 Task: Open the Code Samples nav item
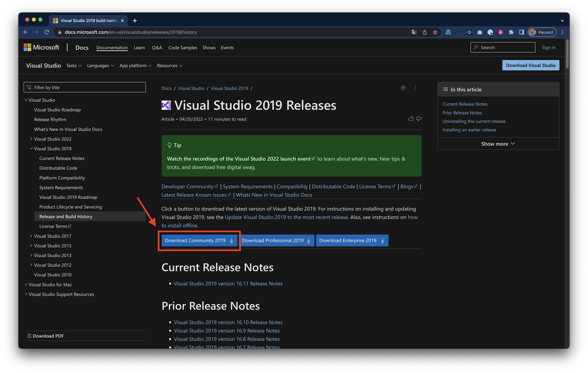coord(183,48)
